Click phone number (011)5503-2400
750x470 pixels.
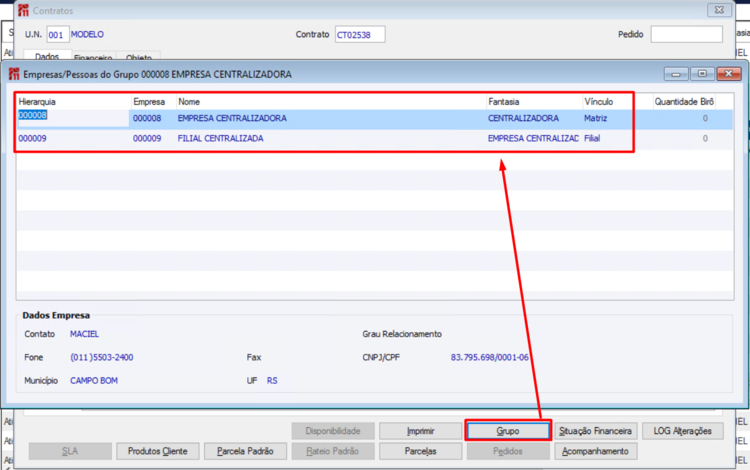pos(101,357)
